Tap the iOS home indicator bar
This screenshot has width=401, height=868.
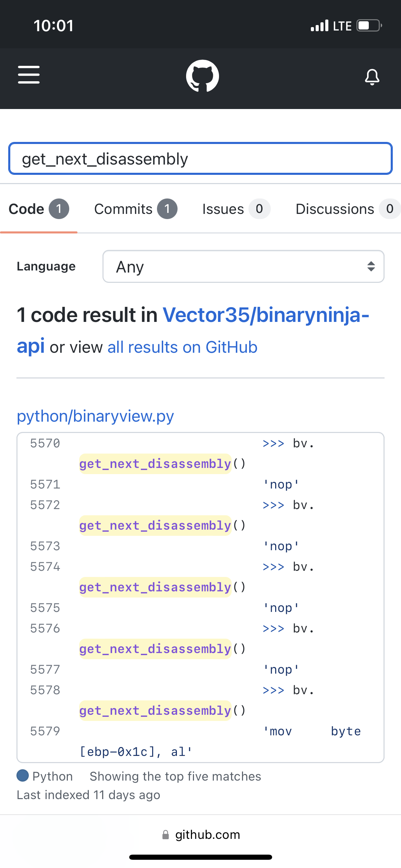(200, 857)
